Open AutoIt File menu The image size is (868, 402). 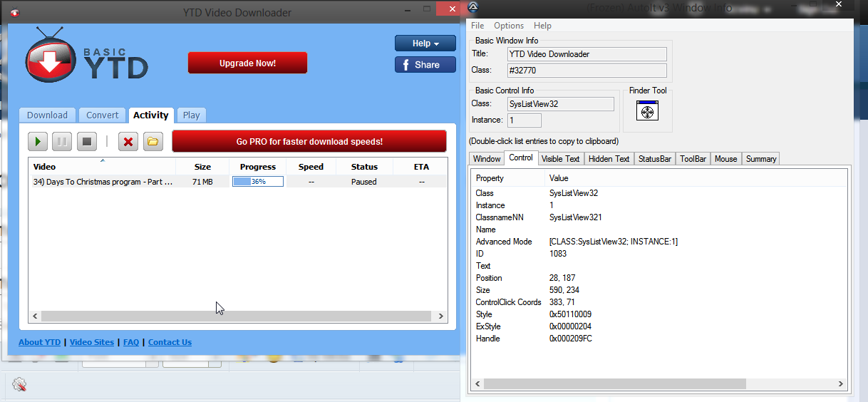477,26
